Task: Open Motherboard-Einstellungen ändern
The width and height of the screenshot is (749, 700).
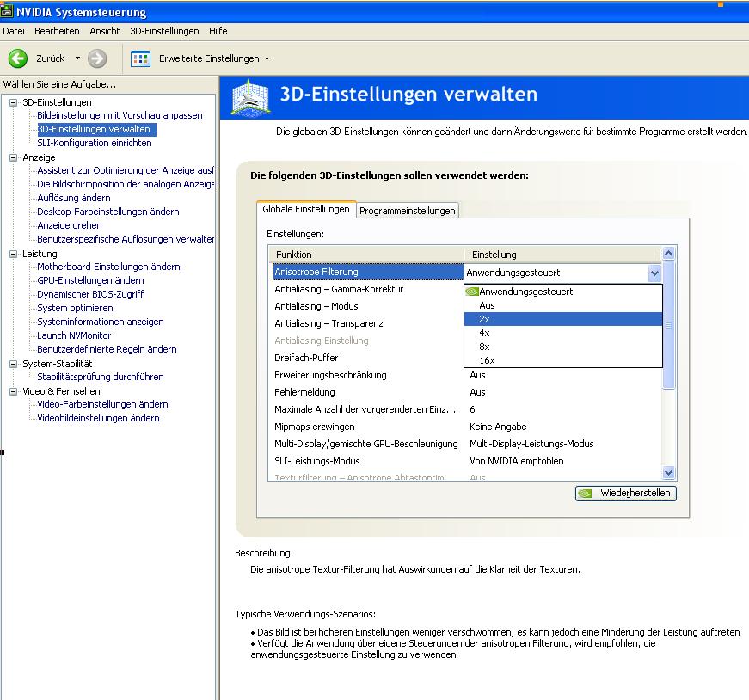Action: [108, 267]
